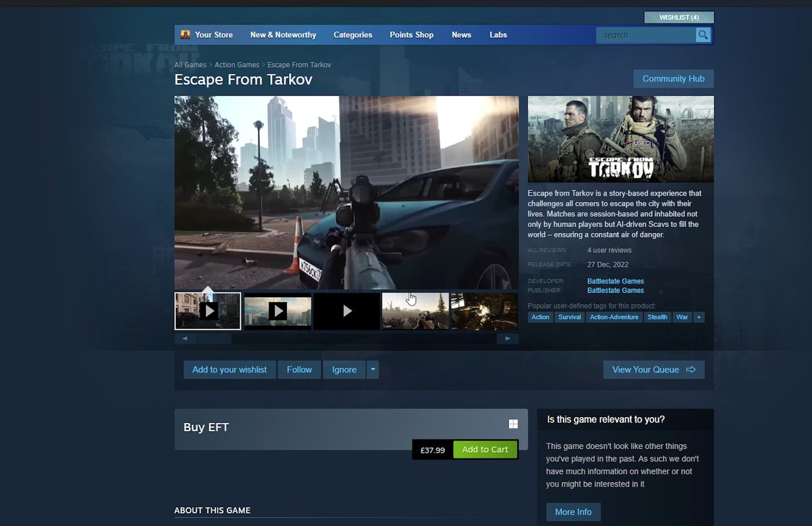Click the Action Games breadcrumb link

237,65
